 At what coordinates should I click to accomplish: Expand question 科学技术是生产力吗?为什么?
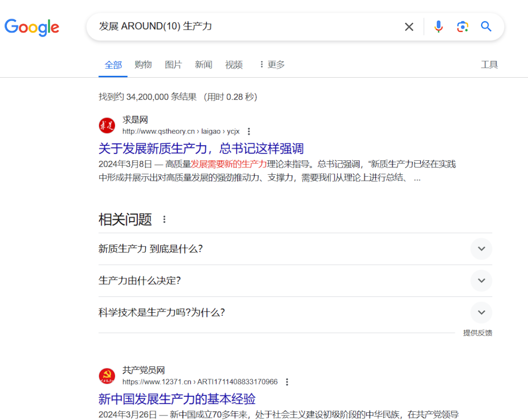(x=295, y=312)
